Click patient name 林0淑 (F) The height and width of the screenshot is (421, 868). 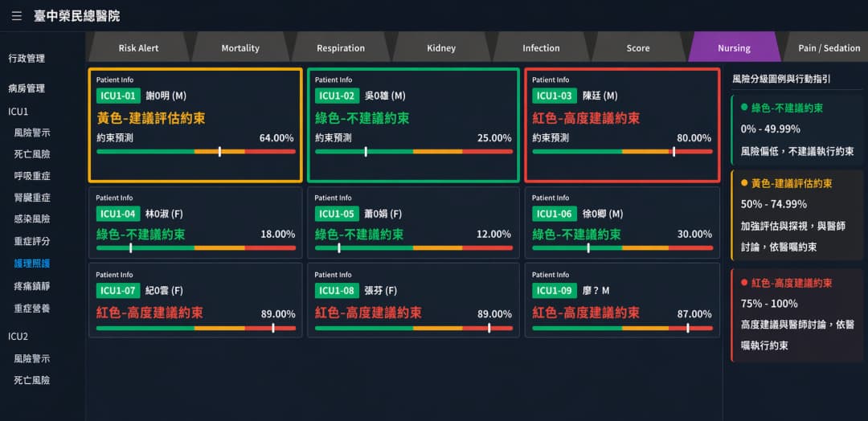pyautogui.click(x=166, y=214)
